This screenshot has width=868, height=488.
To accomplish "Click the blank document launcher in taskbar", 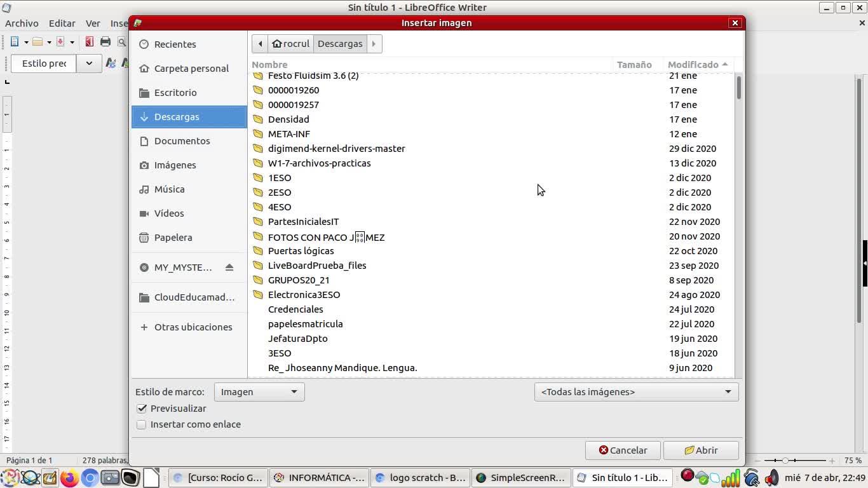I will (151, 478).
